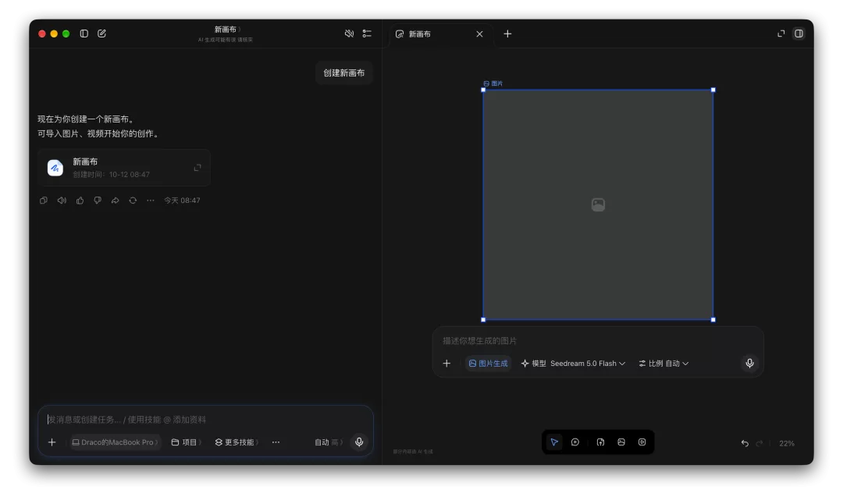Viewport: 843px width, 504px height.
Task: Click the muted speaker icon in chat header
Action: (349, 34)
